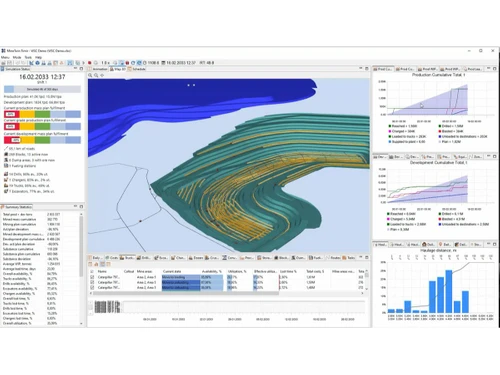Open the Help menu
Viewport: 500px width, 375px height.
coord(39,57)
